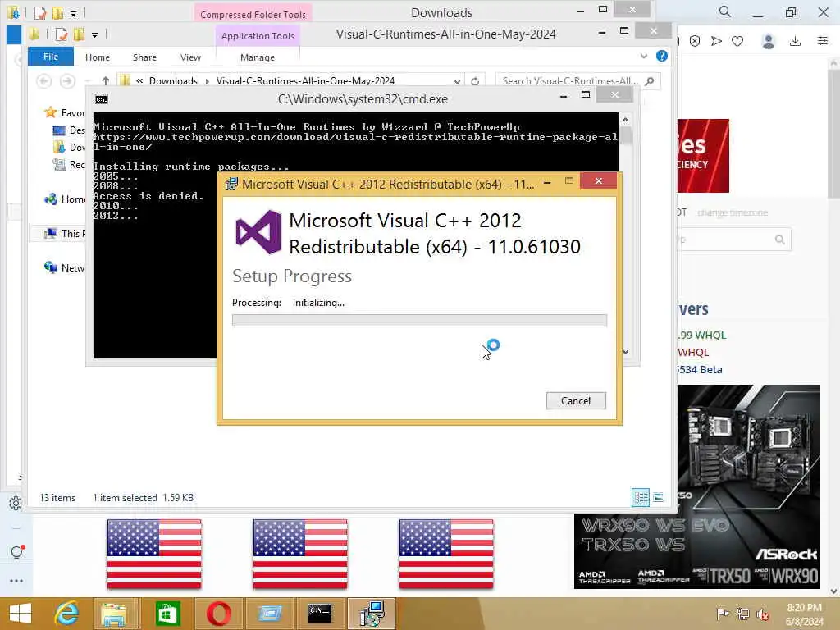
Task: Click Opera heart bookmark icon
Action: coord(737,41)
